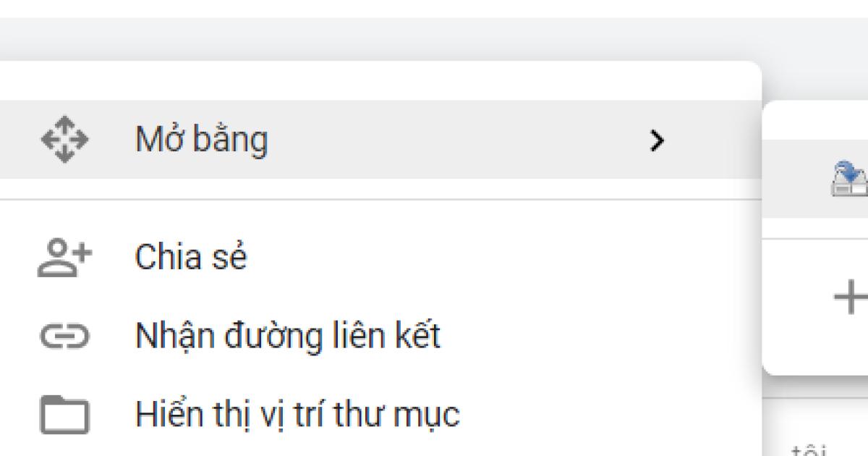The width and height of the screenshot is (868, 456).
Task: Click the divider line below Mở bằng
Action: pos(362,199)
